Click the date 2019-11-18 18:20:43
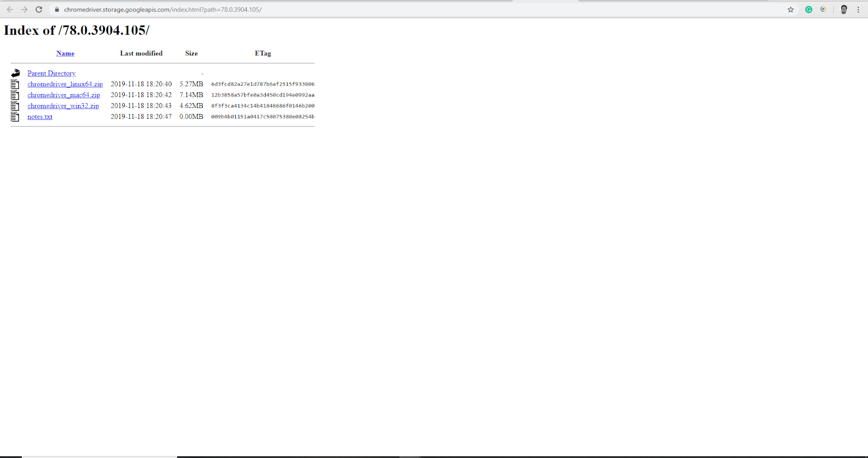 (x=141, y=106)
